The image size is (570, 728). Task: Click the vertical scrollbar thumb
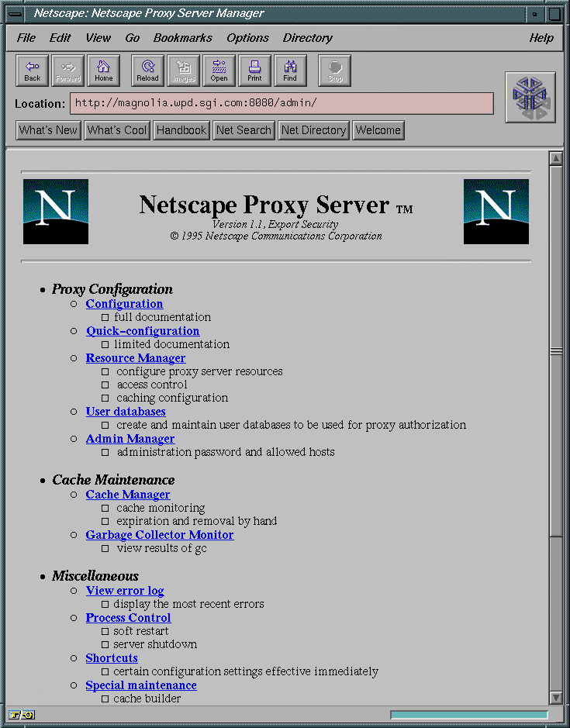555,351
